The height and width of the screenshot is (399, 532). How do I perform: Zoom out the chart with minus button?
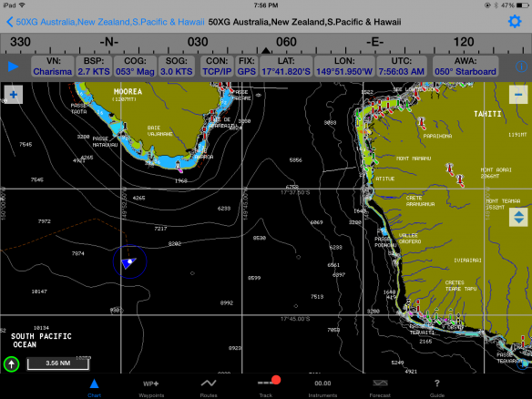tap(518, 95)
